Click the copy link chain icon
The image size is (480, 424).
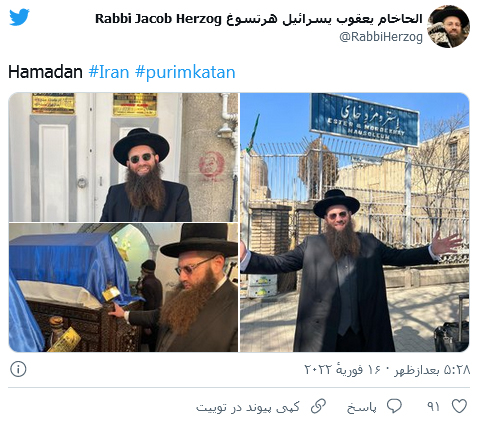coord(318,406)
